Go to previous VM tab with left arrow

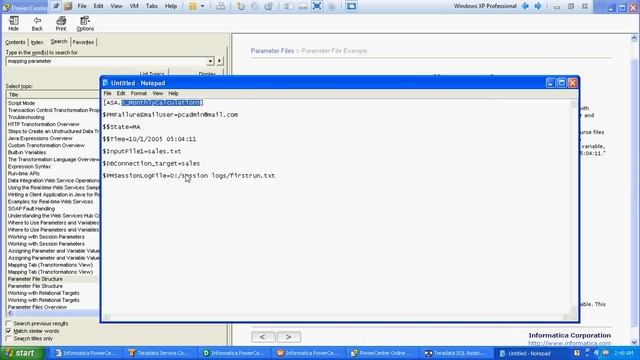pyautogui.click(x=525, y=6)
